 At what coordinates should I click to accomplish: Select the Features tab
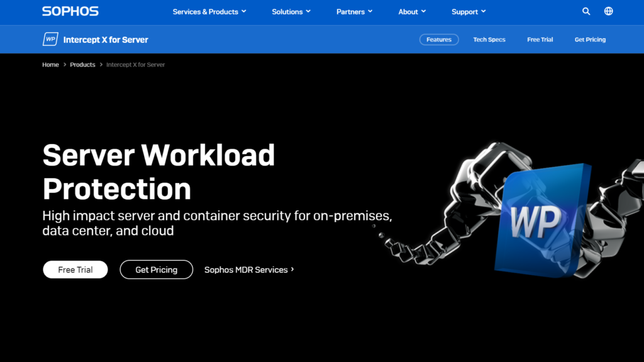pos(438,40)
